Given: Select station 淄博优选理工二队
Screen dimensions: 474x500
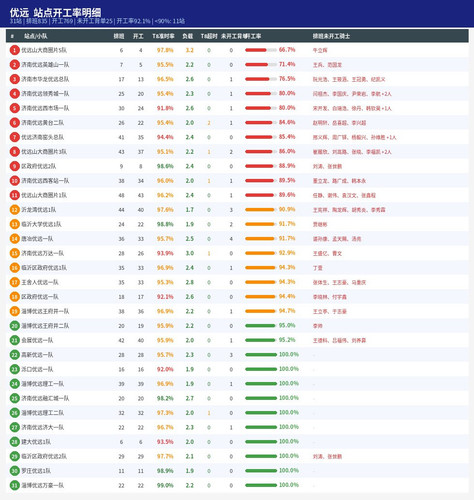Looking at the screenshot, I should point(43,413).
